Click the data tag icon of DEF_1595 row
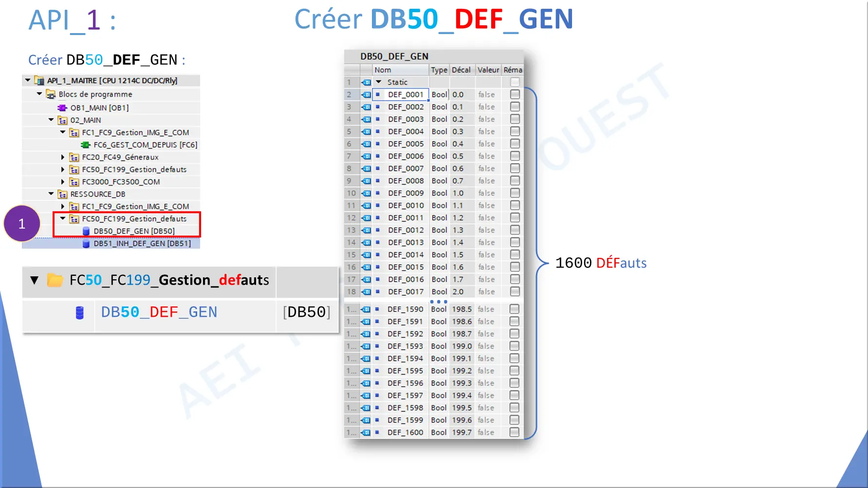Screen dimensions: 868x488 coord(366,371)
